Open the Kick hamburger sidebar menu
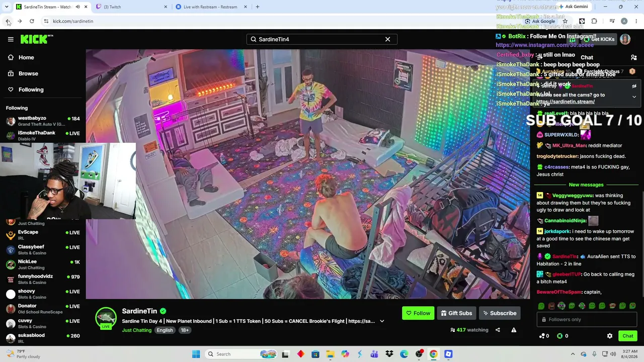This screenshot has width=644, height=362. [x=11, y=39]
